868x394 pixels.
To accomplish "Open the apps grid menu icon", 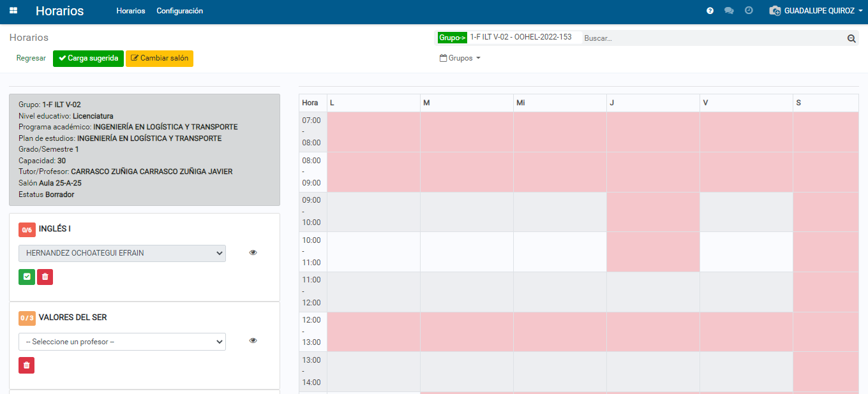I will coord(13,11).
